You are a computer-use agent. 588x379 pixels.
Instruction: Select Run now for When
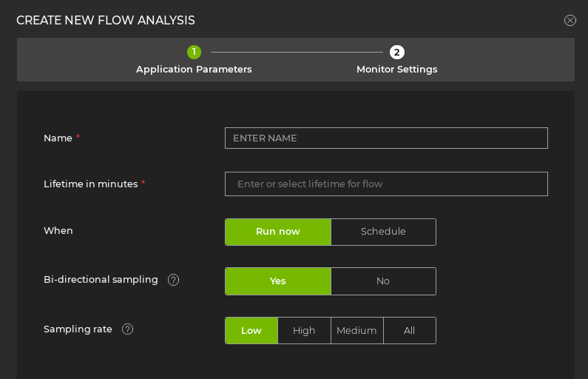pos(278,232)
